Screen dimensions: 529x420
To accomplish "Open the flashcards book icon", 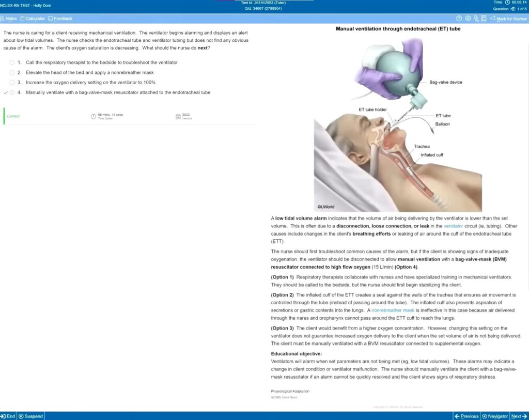I will [484, 19].
